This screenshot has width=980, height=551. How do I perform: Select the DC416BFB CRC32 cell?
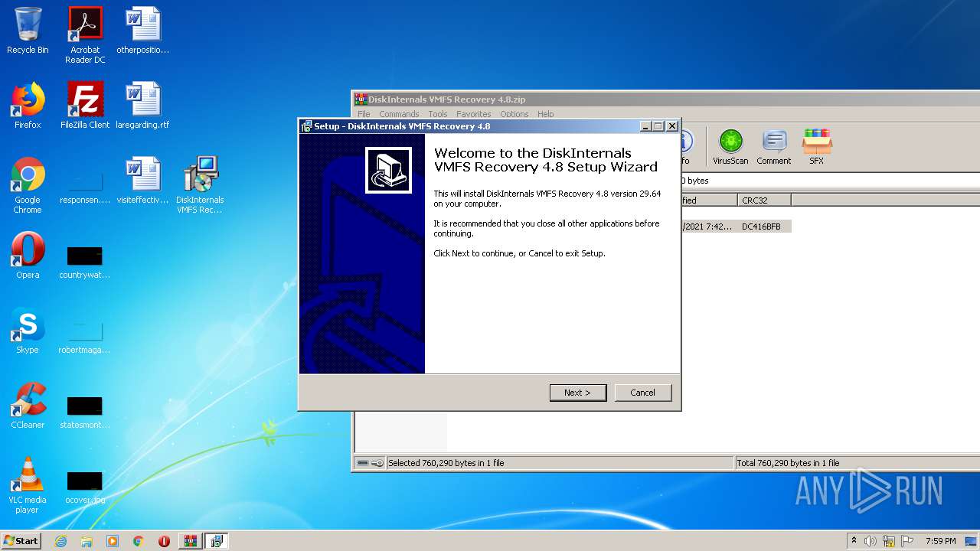coord(761,227)
